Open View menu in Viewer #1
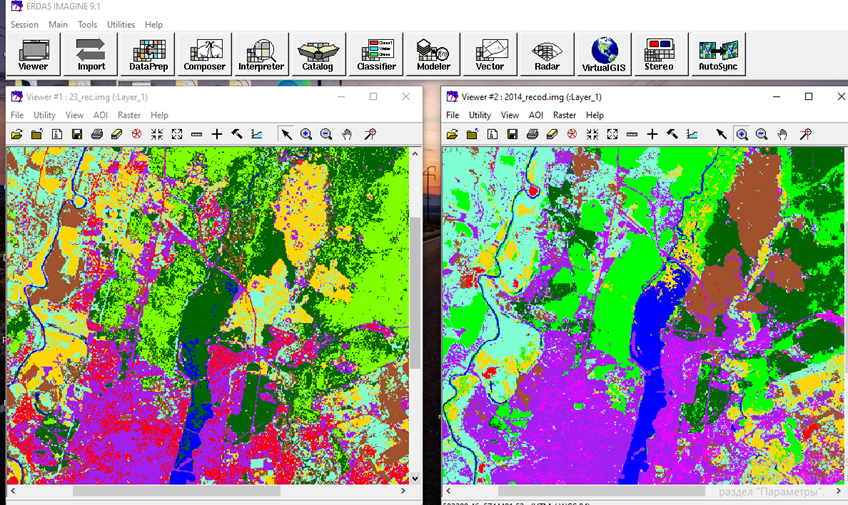This screenshot has height=505, width=848. 74,115
